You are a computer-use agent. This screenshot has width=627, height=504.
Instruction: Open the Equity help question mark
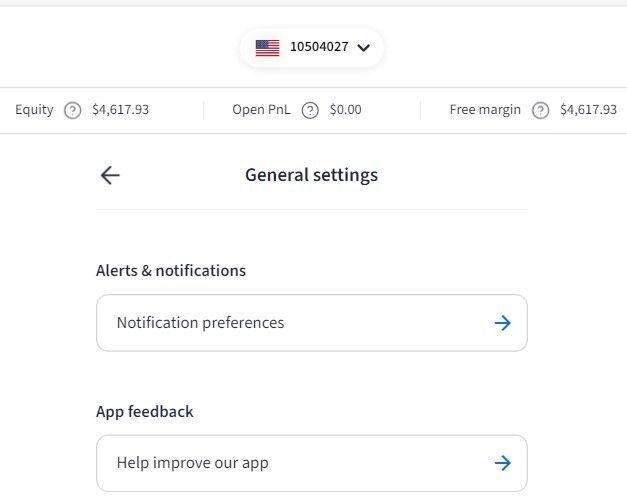(72, 110)
